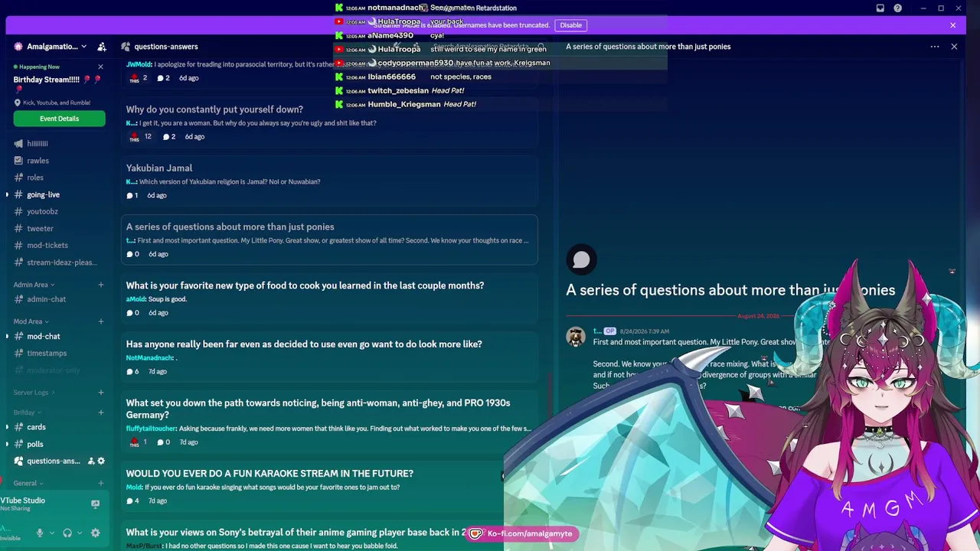
Task: Edit questions-answers channel settings gear
Action: (101, 461)
